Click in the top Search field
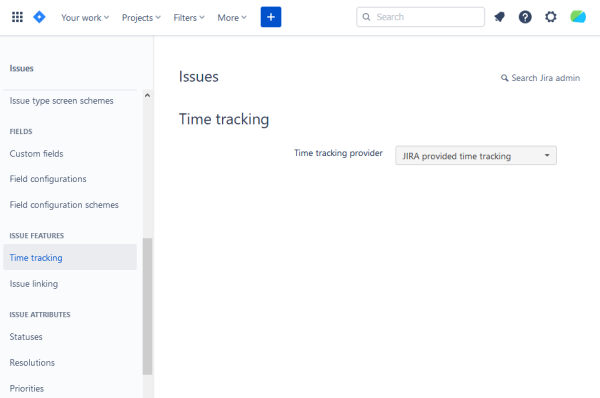This screenshot has height=398, width=600. tap(420, 17)
